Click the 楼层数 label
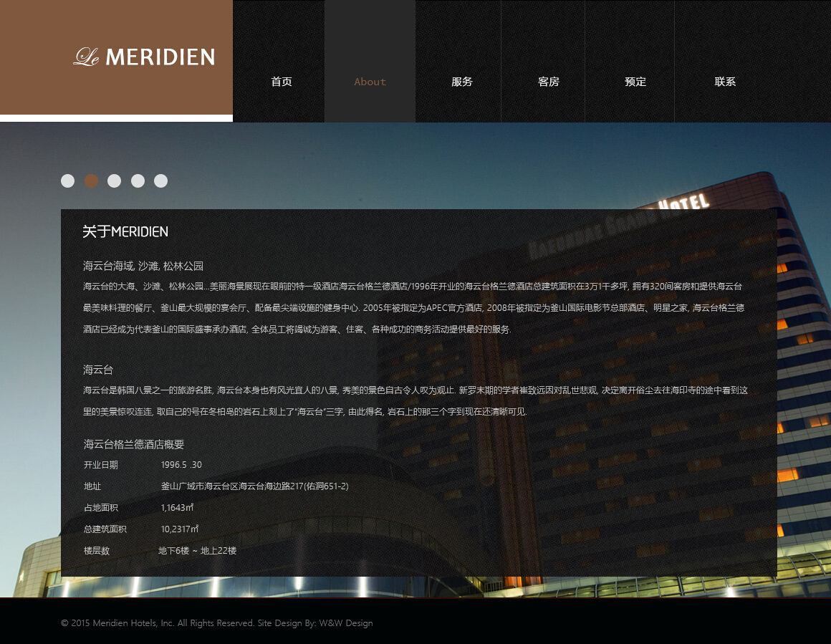The height and width of the screenshot is (644, 831). point(97,551)
